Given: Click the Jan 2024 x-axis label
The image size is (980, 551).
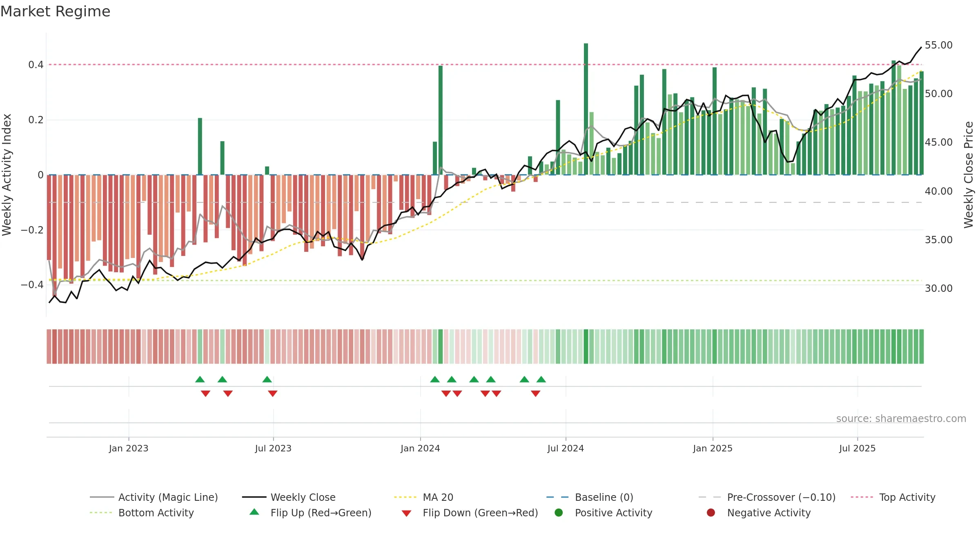Looking at the screenshot, I should (420, 448).
